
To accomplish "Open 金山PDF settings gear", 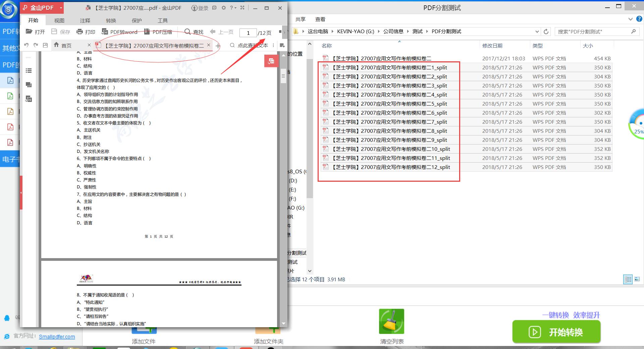I will pos(224,8).
